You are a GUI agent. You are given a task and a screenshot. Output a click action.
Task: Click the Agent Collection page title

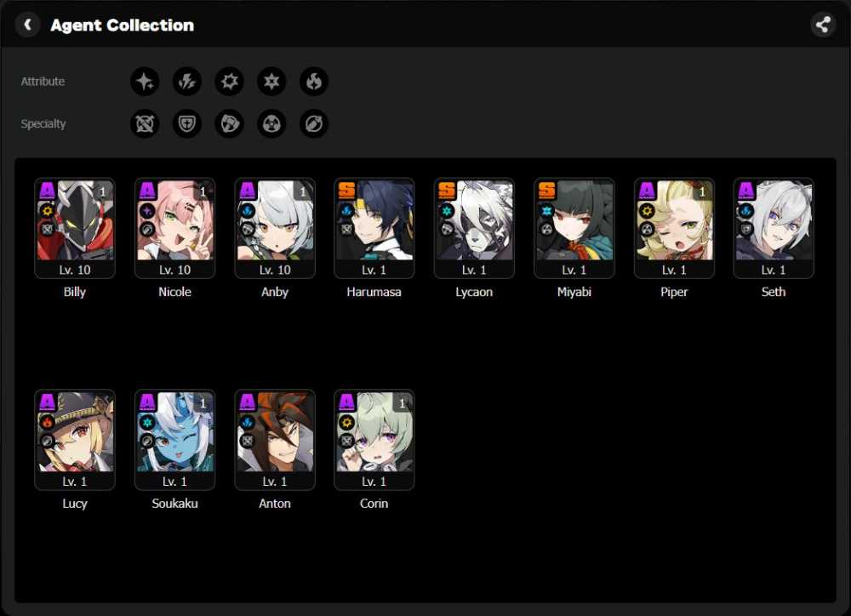point(122,25)
